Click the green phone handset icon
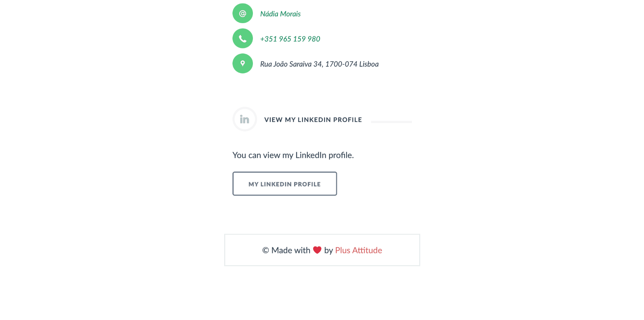This screenshot has width=644, height=320. tap(243, 39)
